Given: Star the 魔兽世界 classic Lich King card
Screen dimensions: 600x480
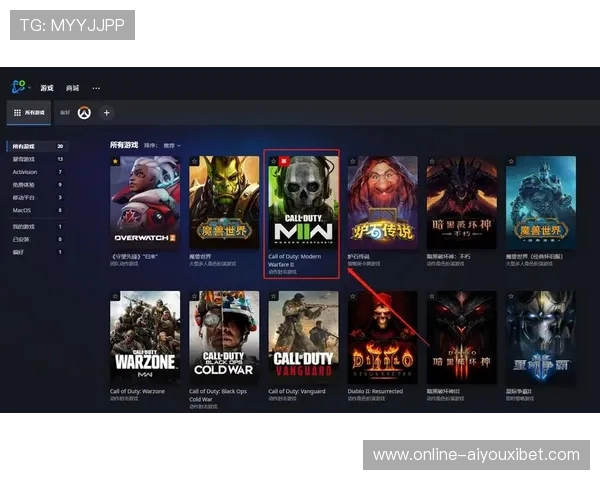Looking at the screenshot, I should (511, 161).
